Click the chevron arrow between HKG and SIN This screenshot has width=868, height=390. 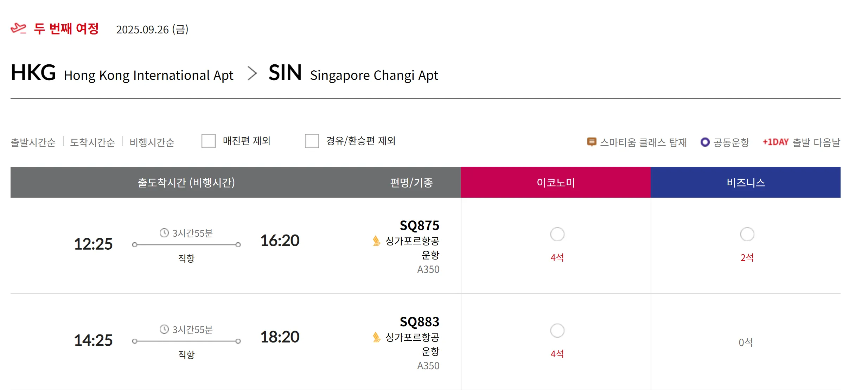pyautogui.click(x=252, y=73)
